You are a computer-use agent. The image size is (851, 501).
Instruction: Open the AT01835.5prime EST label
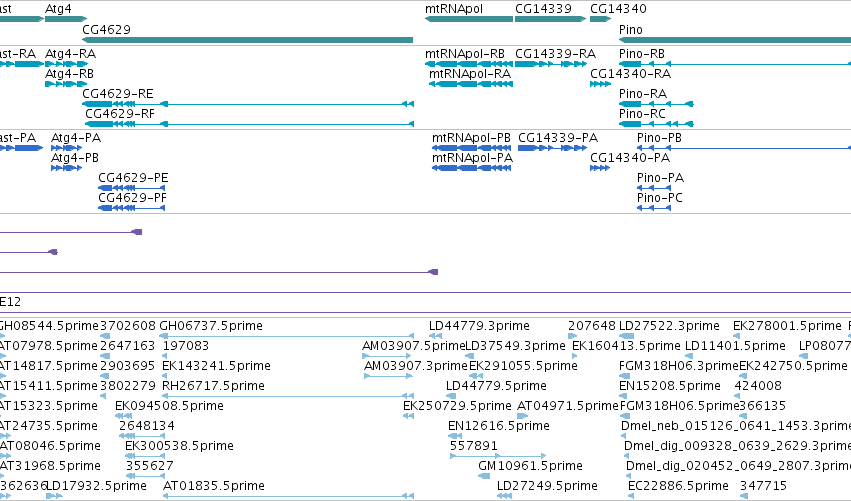coord(214,486)
